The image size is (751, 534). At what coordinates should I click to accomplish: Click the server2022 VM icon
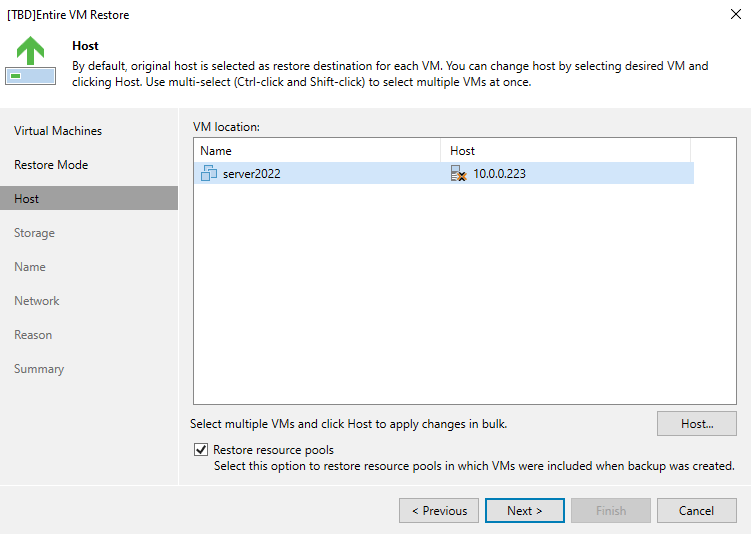(208, 174)
